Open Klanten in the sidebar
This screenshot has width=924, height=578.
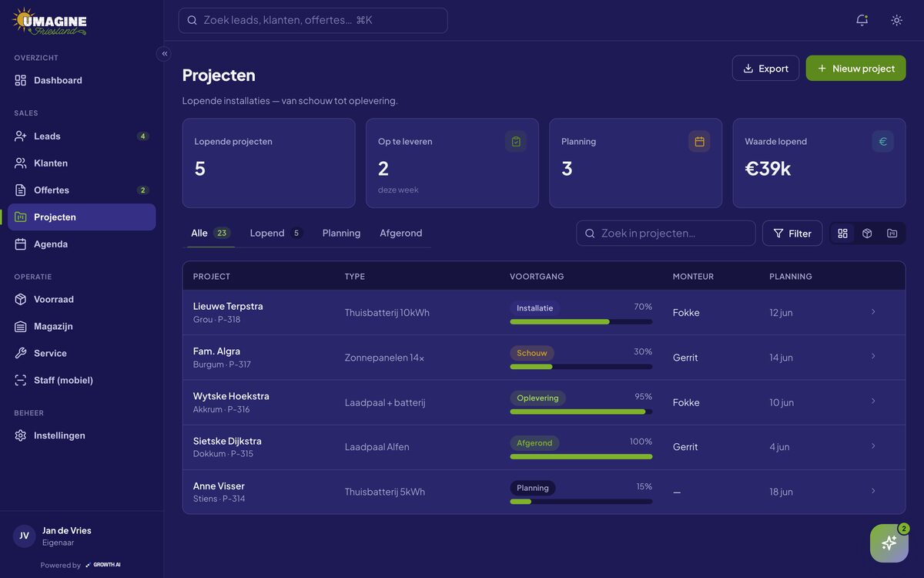point(82,163)
